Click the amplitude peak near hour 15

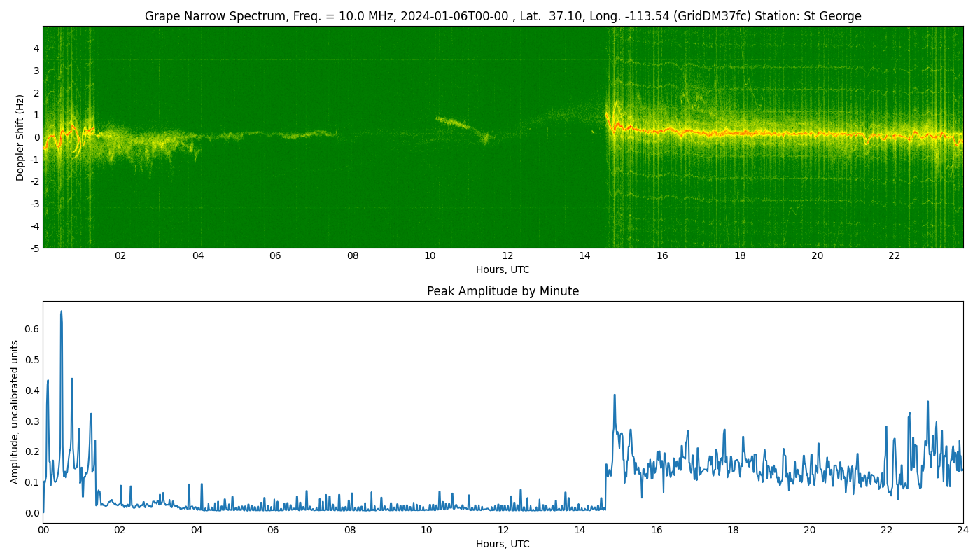click(615, 396)
